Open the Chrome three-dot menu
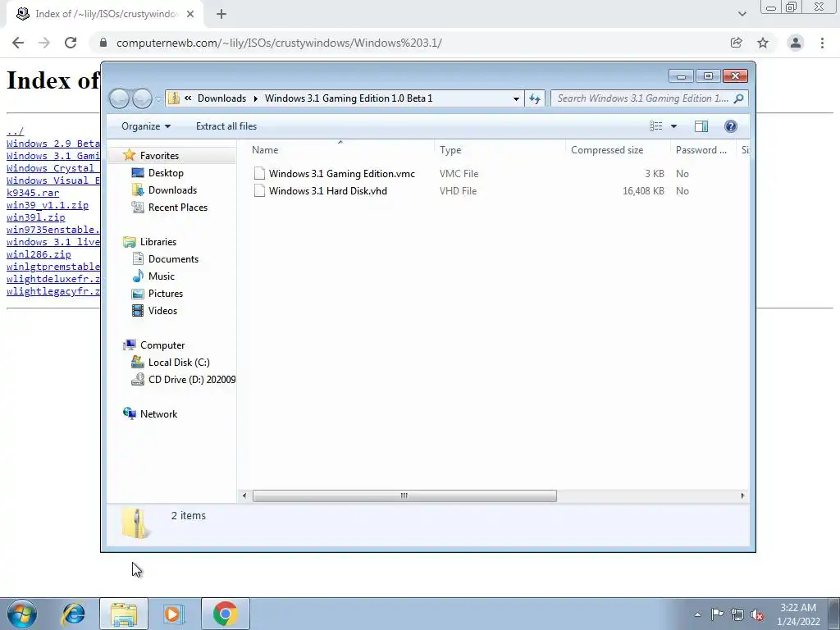 tap(822, 43)
